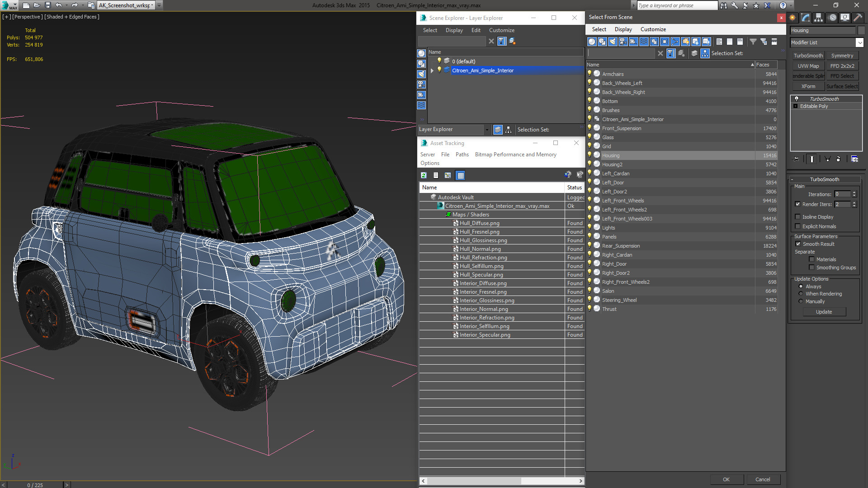Click the funnel filter icon in Select From Scene
This screenshot has width=868, height=488.
pyautogui.click(x=753, y=42)
